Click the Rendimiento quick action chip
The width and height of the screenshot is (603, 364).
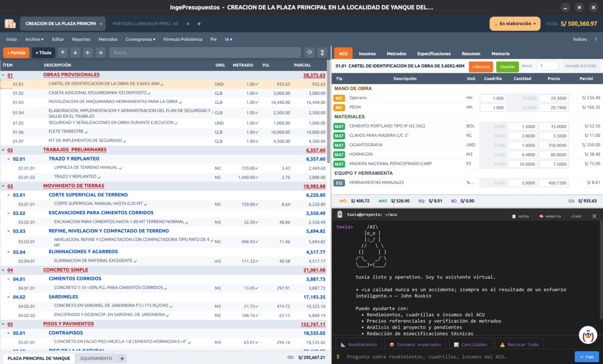coord(359,344)
